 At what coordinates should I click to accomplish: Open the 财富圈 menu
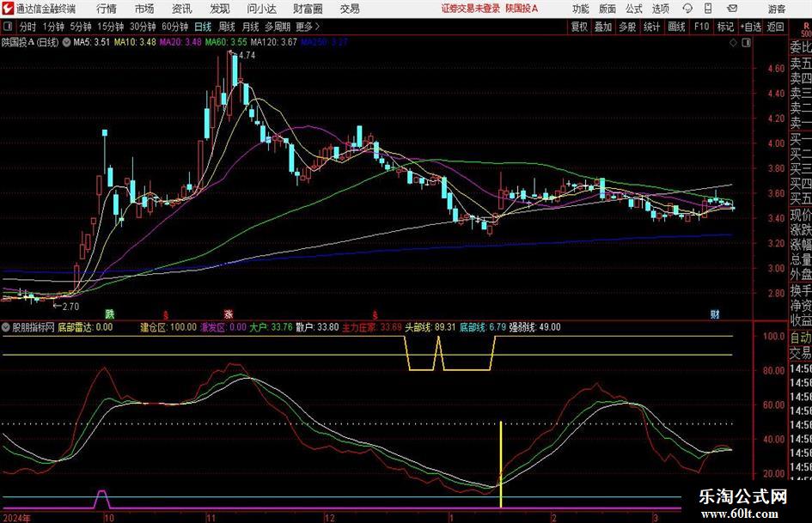(308, 9)
